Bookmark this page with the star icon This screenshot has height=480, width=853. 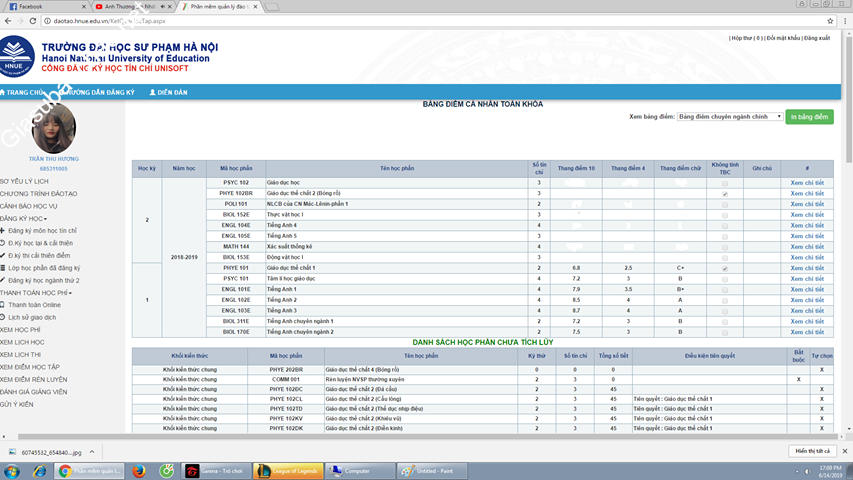(830, 20)
